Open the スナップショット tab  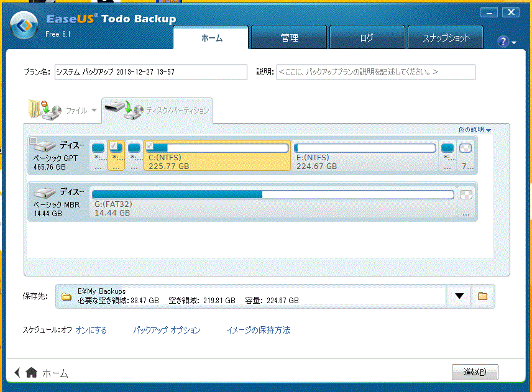(x=446, y=38)
